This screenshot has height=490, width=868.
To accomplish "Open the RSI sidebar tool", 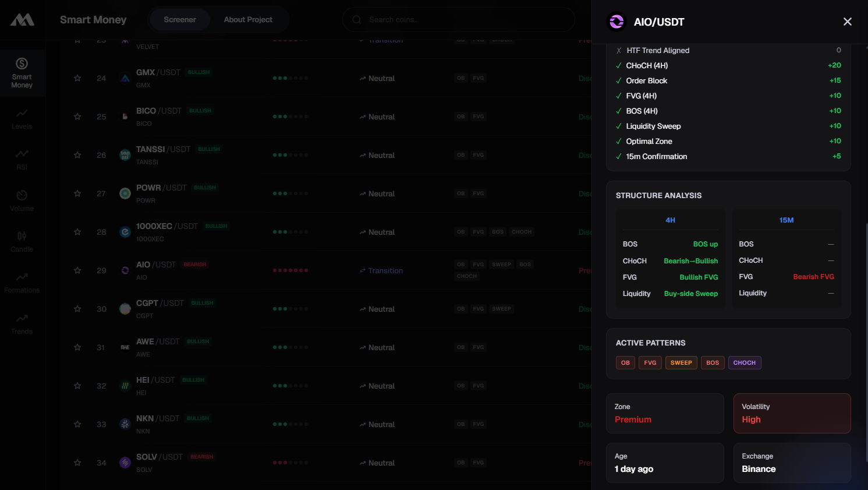I will tap(22, 159).
